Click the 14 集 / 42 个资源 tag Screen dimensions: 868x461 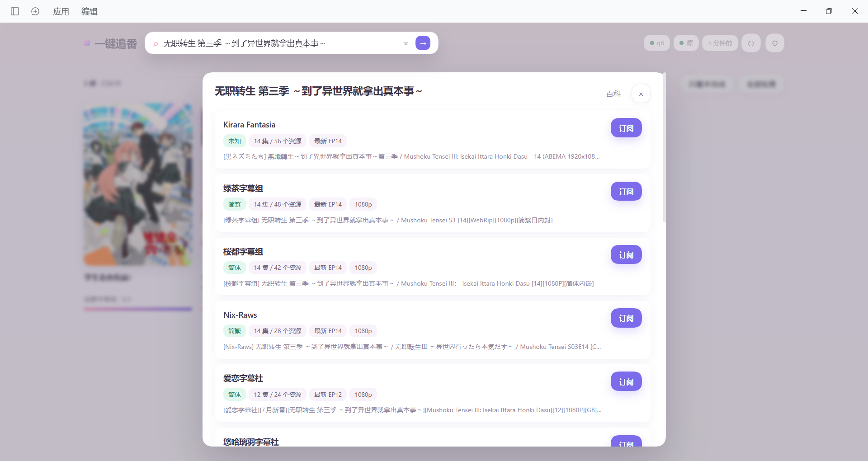point(278,268)
